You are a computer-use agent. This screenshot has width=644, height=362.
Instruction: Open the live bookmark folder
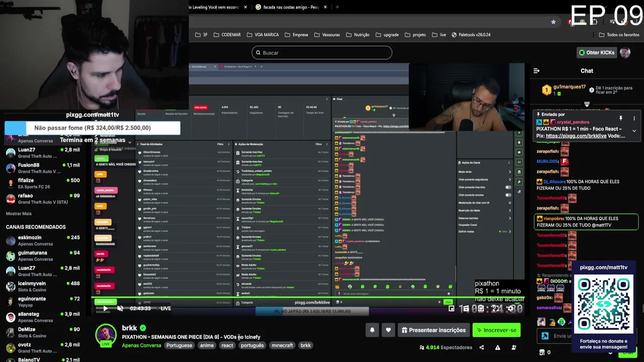point(439,35)
